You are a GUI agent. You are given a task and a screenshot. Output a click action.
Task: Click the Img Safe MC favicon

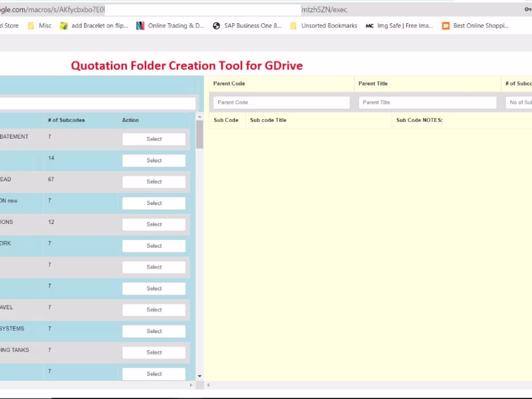point(369,26)
